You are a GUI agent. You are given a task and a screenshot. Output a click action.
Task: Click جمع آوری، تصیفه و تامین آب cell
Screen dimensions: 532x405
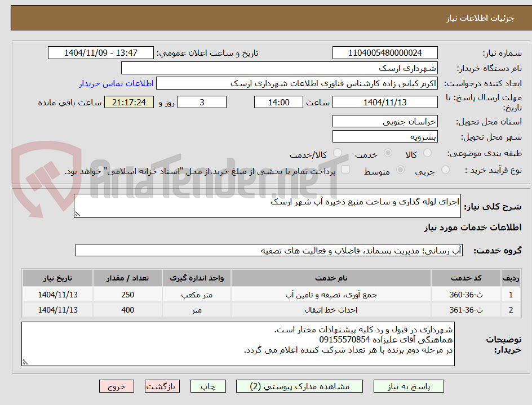pyautogui.click(x=331, y=295)
